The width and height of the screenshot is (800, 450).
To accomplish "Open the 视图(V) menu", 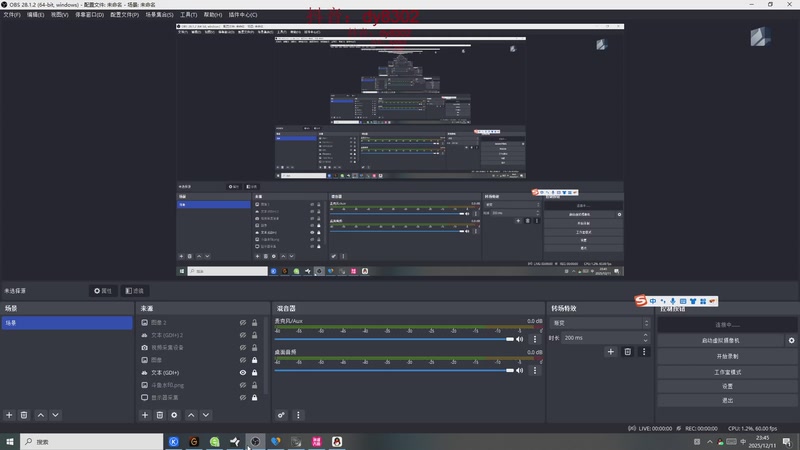I will (x=59, y=15).
